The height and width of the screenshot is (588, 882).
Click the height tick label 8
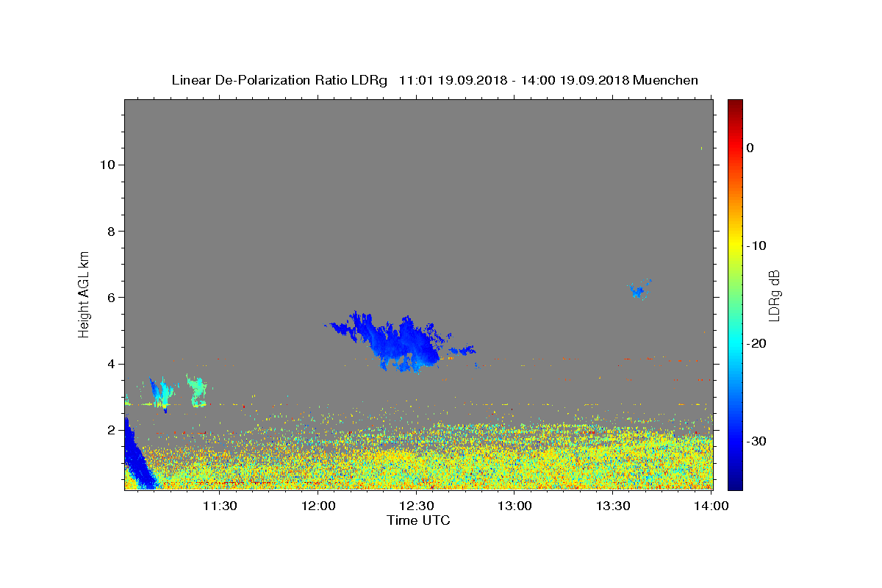111,231
